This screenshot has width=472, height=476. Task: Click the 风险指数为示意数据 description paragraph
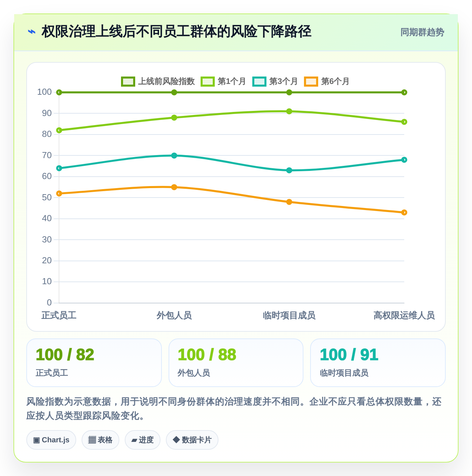(x=234, y=409)
